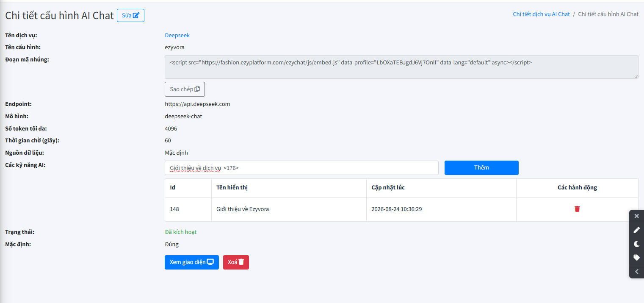Click the Đúng default value
This screenshot has height=303, width=644.
tap(171, 244)
